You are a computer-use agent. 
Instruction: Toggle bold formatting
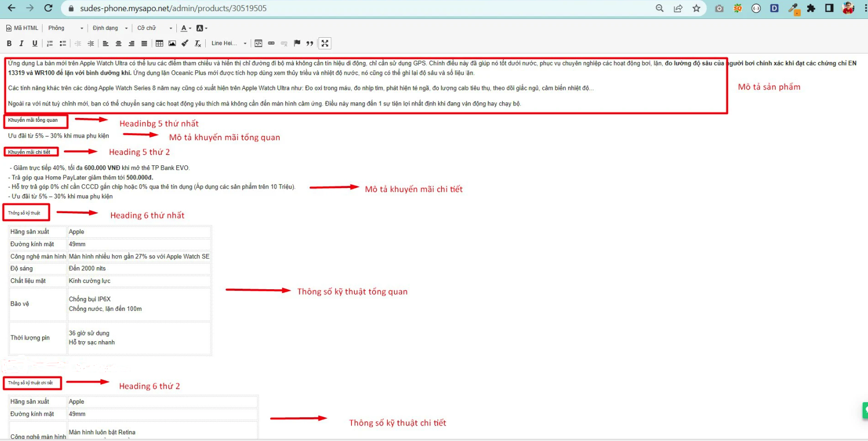(9, 44)
